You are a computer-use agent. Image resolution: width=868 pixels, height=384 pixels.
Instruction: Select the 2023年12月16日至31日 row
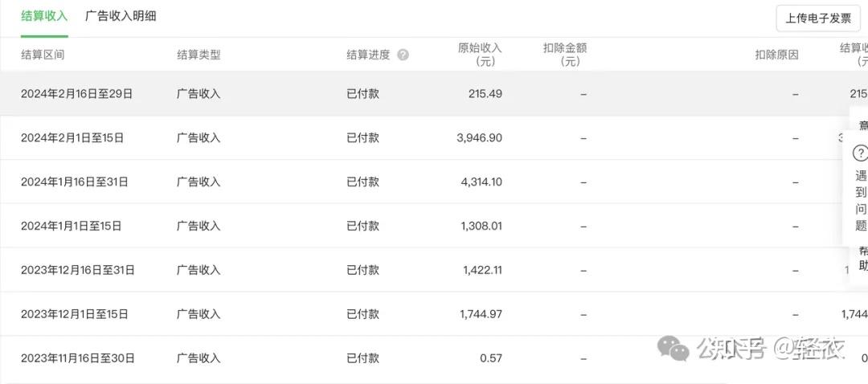coord(78,271)
